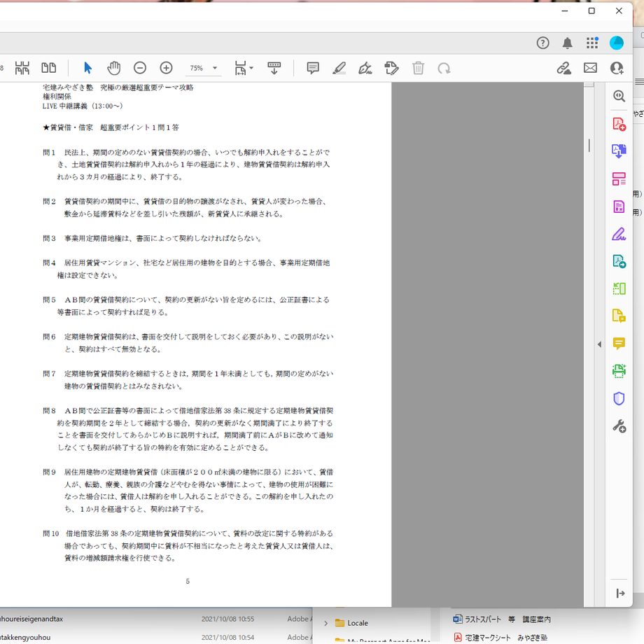Open the Export PDF tool
Screen dimensions: 644x644
click(619, 151)
